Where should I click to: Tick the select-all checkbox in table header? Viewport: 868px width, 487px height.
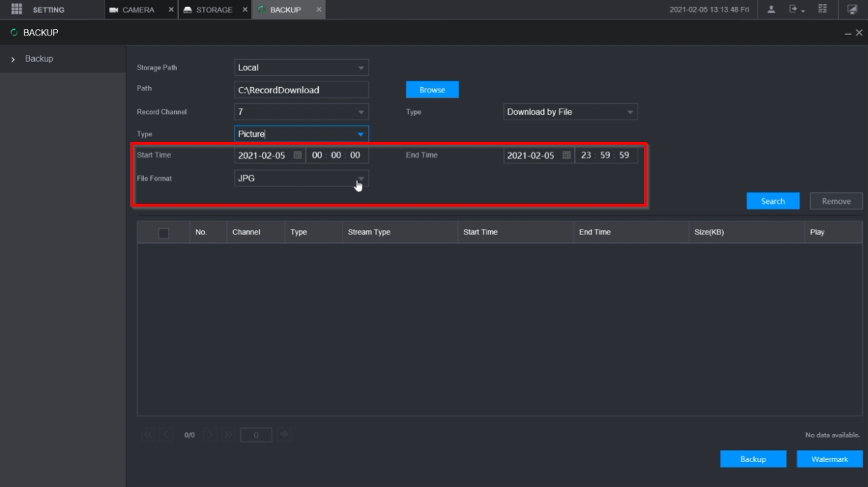pyautogui.click(x=164, y=233)
